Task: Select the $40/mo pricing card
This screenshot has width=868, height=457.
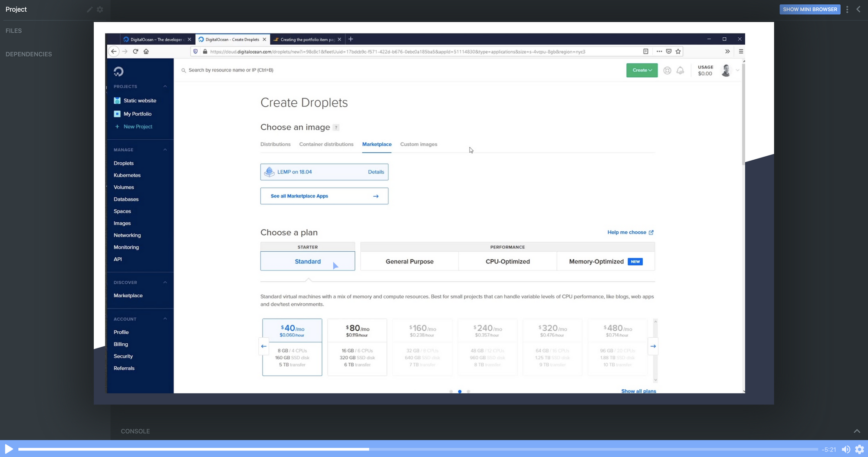Action: pos(292,347)
